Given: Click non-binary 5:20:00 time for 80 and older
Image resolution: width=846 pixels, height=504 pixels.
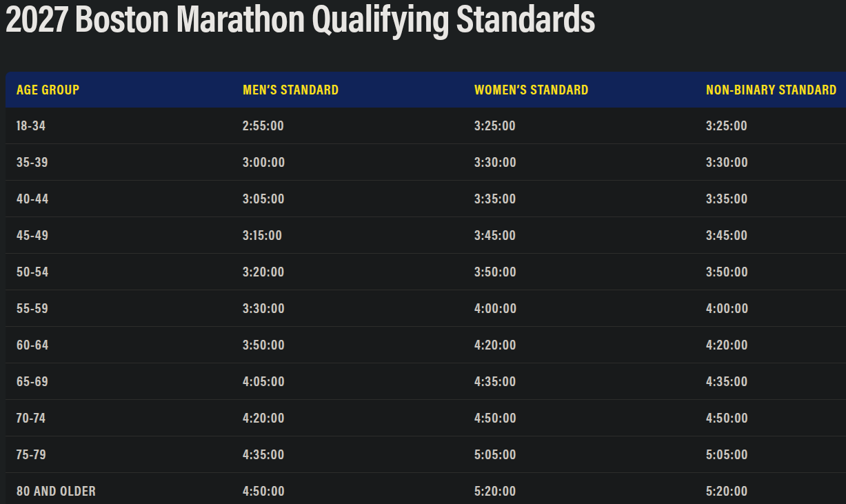Looking at the screenshot, I should pos(727,492).
